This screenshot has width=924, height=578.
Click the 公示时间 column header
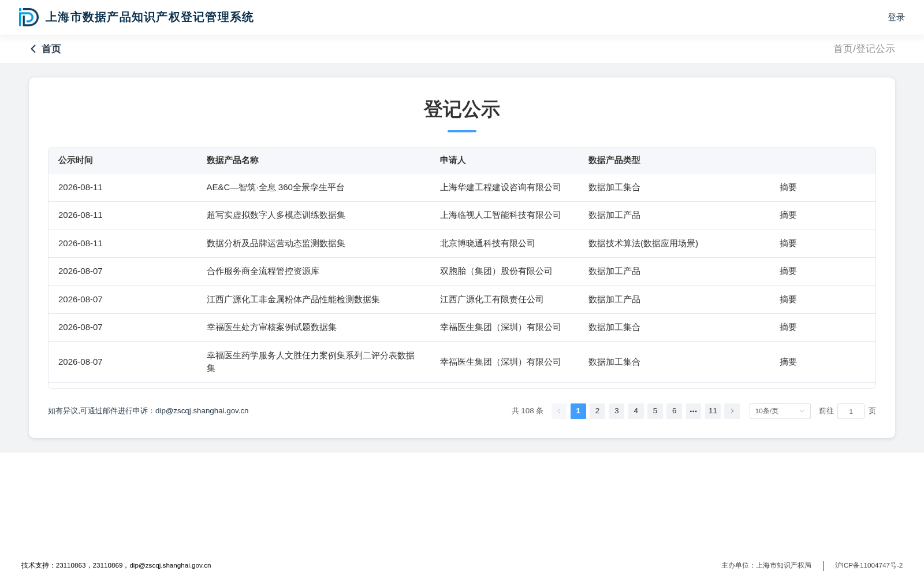pos(76,160)
